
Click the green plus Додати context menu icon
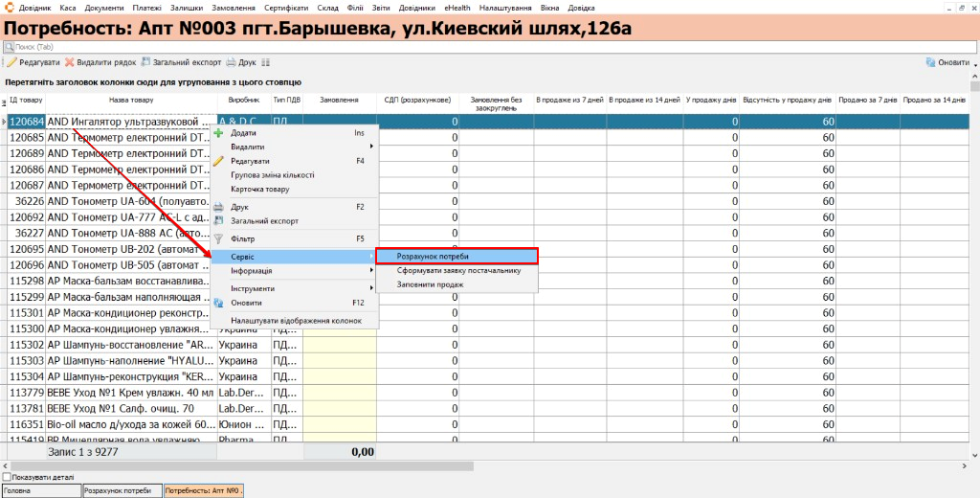click(218, 132)
